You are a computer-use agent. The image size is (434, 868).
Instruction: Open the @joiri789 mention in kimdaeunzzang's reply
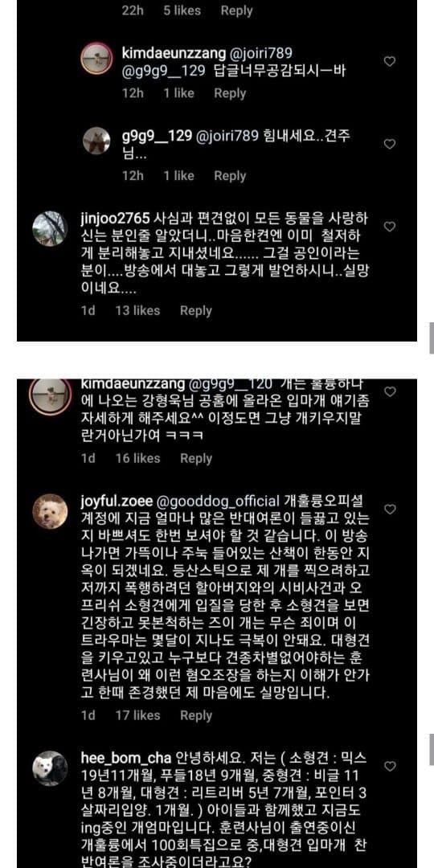(x=260, y=54)
